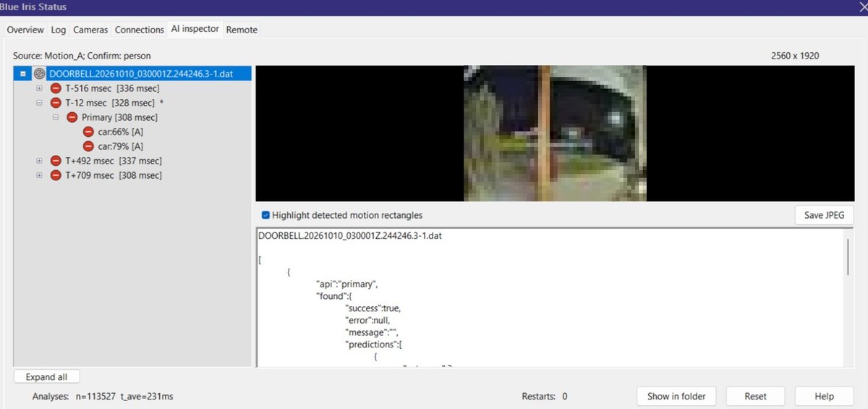The width and height of the screenshot is (868, 409).
Task: Expand the T-516 msec node
Action: [x=39, y=88]
